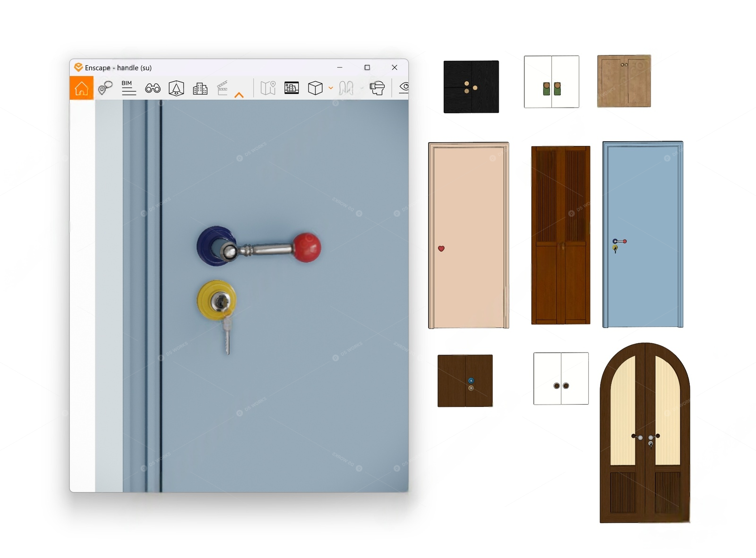Open small dropdown arrow next to walk mode
The image size is (756, 558).
point(362,88)
